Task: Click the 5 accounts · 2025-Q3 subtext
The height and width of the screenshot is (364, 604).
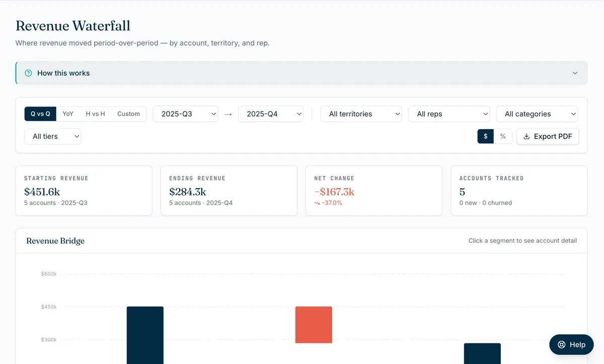Action: click(56, 203)
